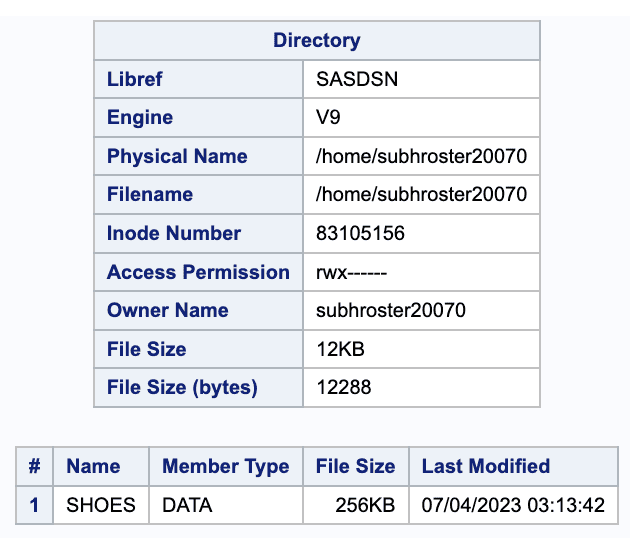
Task: Click the SASDSN libref value
Action: (356, 79)
